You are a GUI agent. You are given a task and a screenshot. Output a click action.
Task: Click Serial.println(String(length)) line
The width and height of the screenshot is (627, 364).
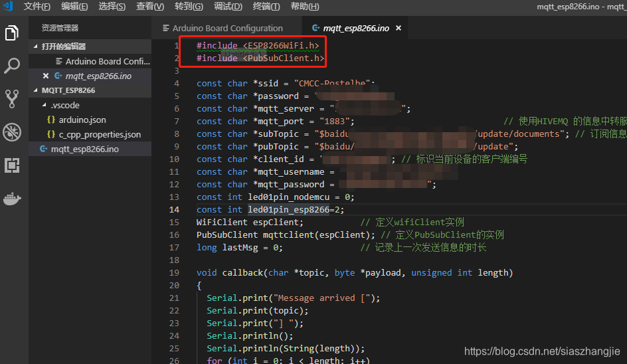point(286,349)
